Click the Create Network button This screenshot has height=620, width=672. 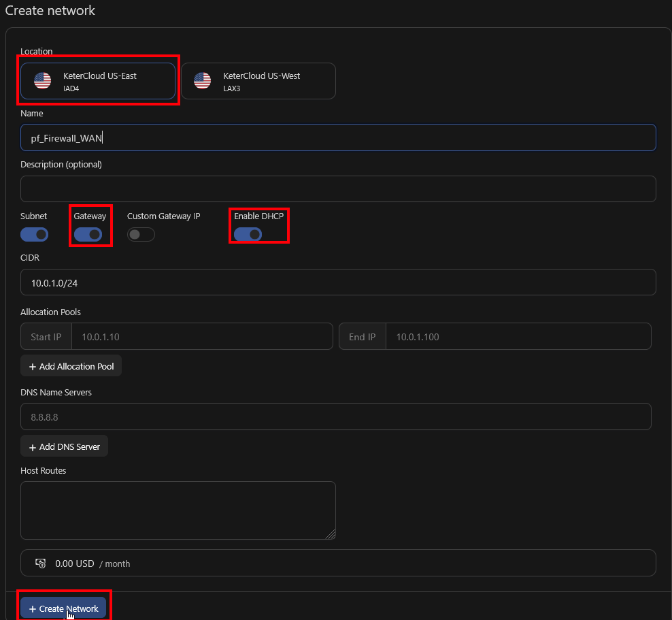[65, 608]
